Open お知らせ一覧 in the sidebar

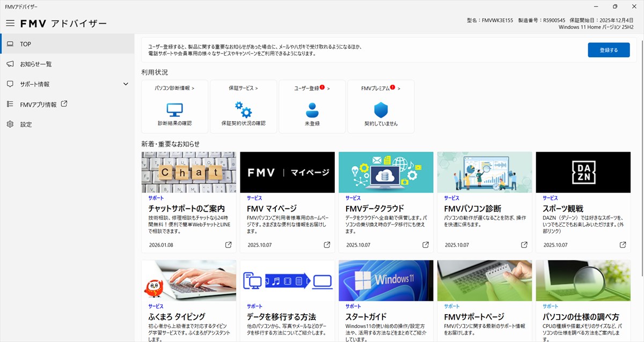[x=35, y=64]
